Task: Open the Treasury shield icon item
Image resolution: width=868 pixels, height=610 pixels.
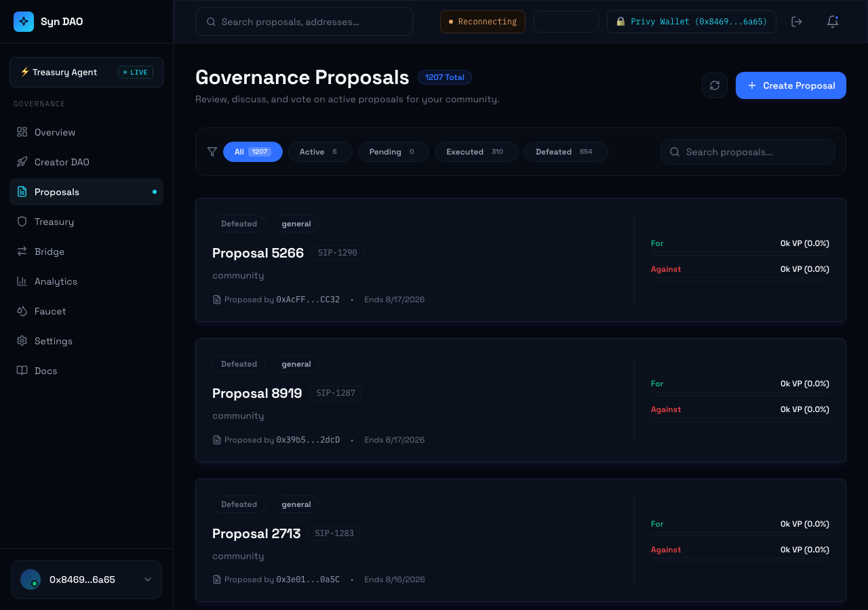Action: (x=22, y=222)
